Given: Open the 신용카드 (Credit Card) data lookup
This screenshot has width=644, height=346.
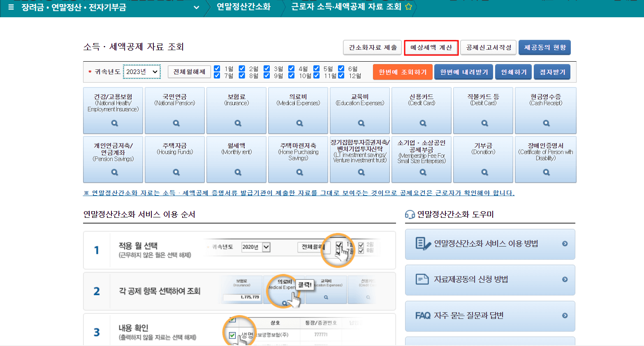Looking at the screenshot, I should (x=422, y=123).
